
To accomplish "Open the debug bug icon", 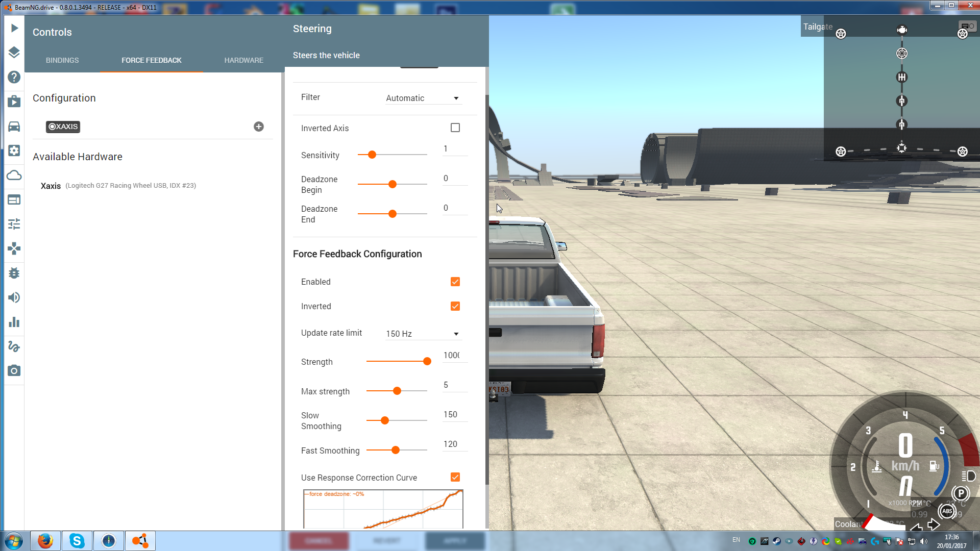I will [x=14, y=273].
